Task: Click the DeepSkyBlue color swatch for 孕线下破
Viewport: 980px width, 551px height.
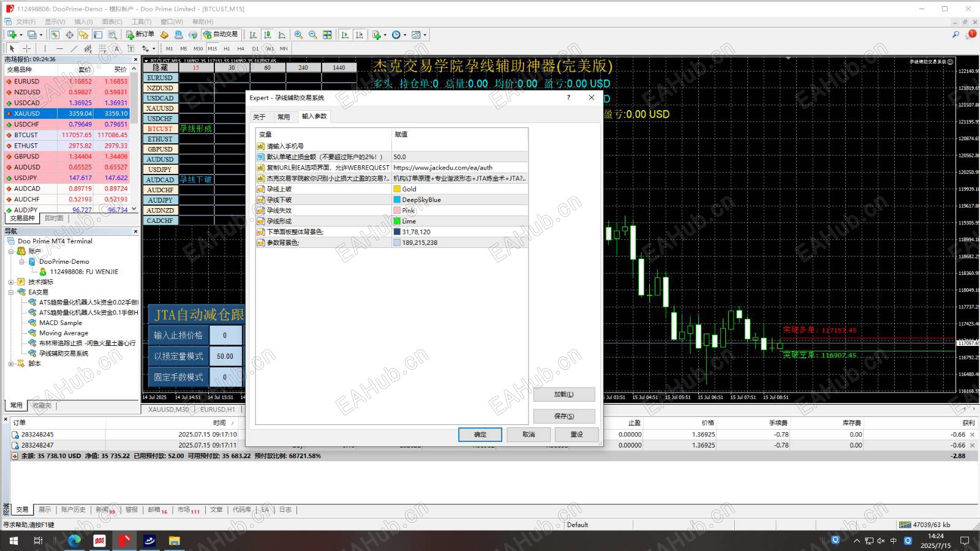Action: (397, 200)
